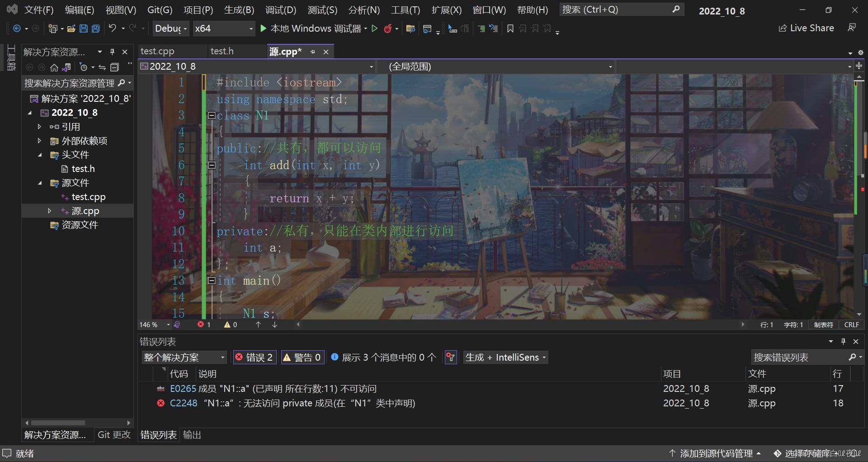Switch to the 输出 output tab

(x=192, y=435)
